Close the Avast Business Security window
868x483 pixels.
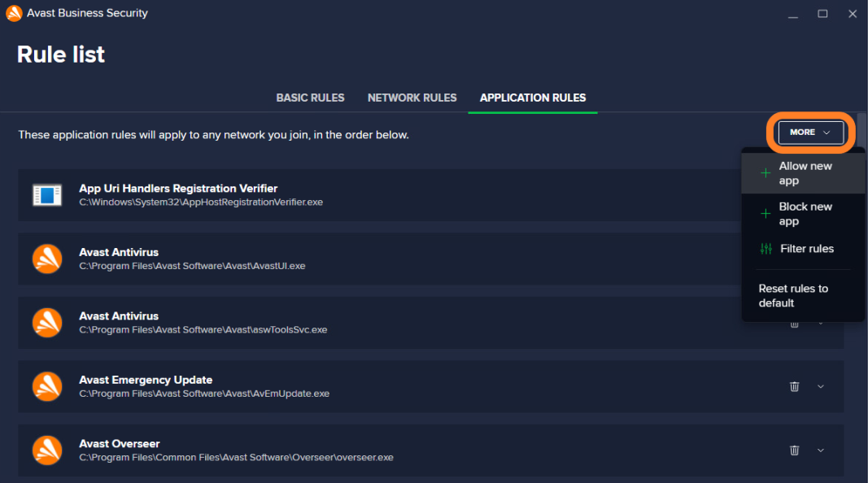pyautogui.click(x=853, y=14)
